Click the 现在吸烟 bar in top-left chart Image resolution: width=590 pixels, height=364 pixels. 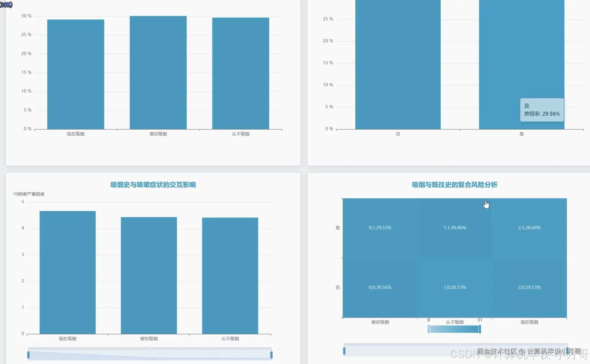[76, 74]
